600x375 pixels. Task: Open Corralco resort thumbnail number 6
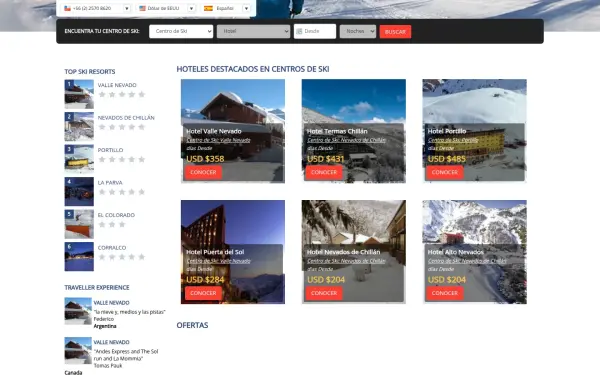[79, 257]
